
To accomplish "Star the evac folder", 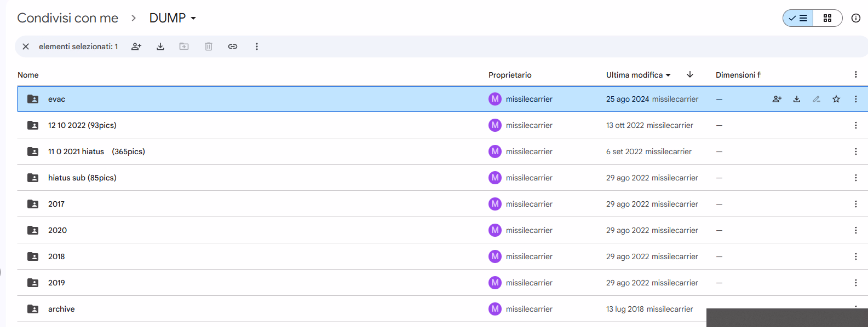I will (x=836, y=99).
